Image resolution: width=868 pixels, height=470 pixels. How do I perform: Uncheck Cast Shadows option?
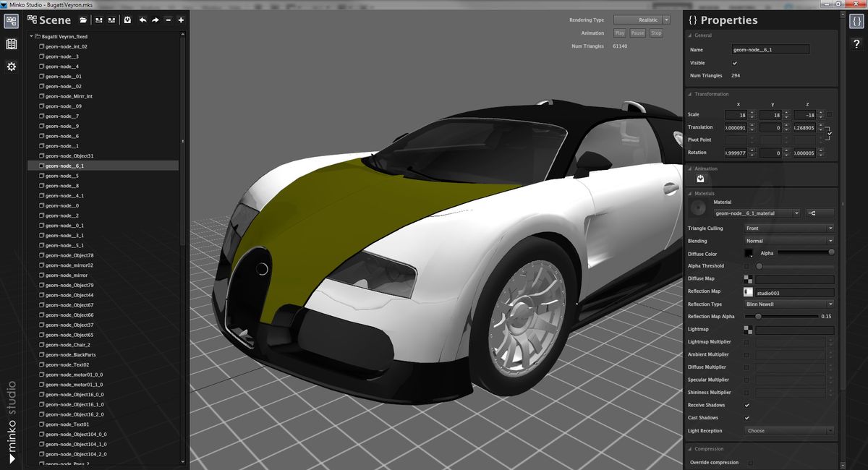click(x=746, y=418)
